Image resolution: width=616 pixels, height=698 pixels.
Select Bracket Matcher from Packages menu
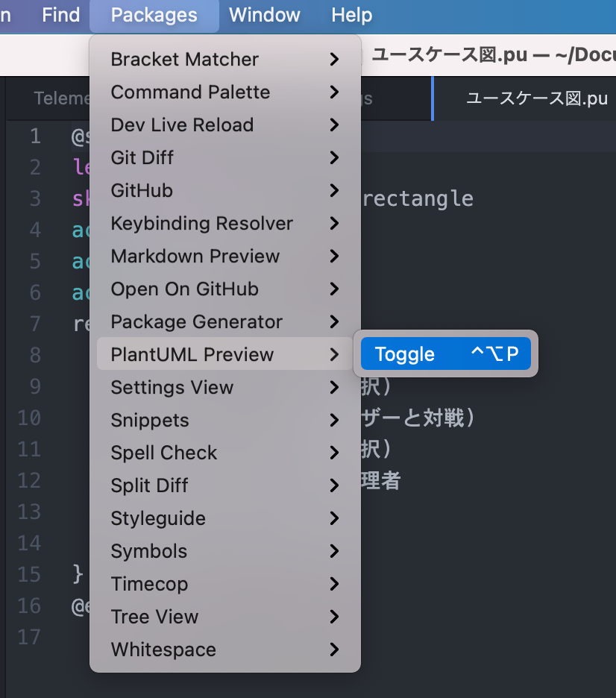point(184,59)
